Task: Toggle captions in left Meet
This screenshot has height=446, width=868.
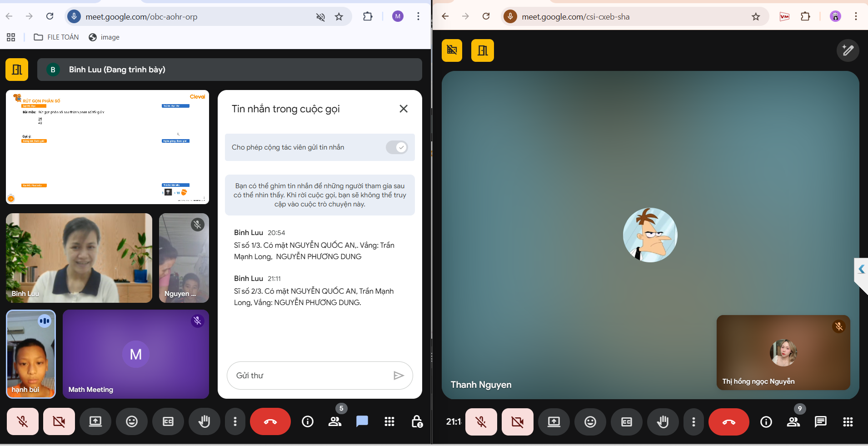Action: (x=168, y=421)
